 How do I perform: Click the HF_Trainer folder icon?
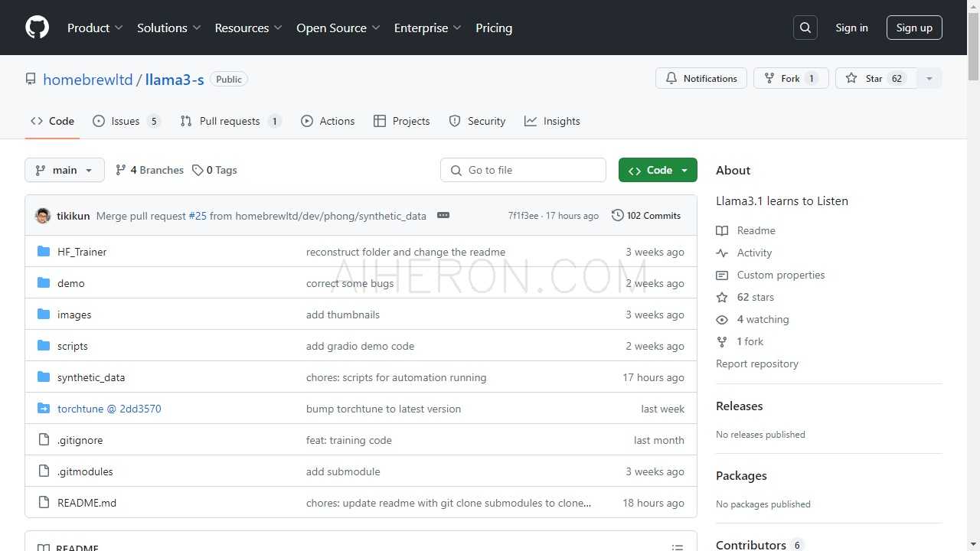[44, 252]
